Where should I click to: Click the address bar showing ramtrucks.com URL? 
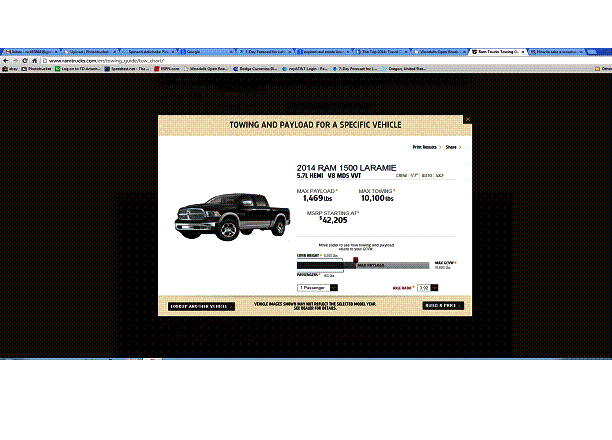(x=312, y=61)
